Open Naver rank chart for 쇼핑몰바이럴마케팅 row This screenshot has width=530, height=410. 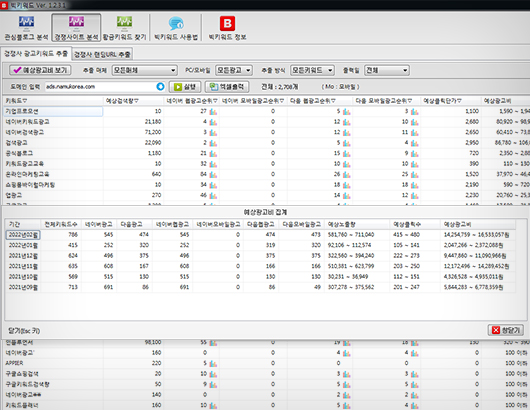[213, 185]
